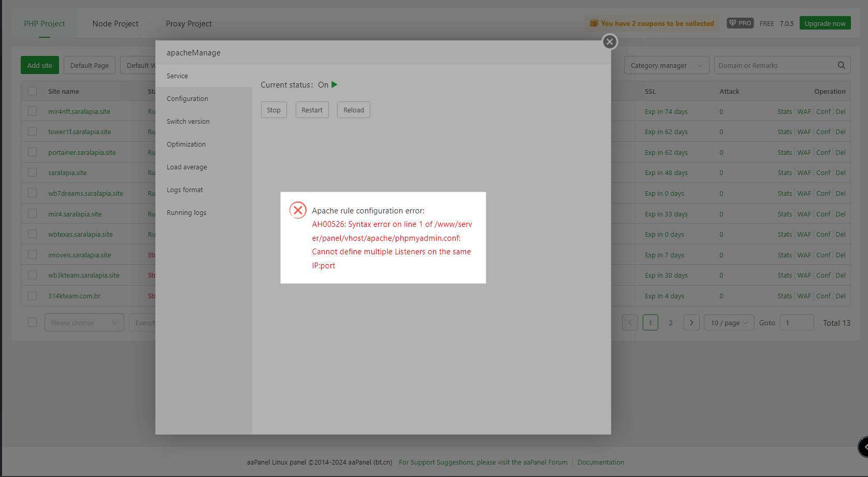Tick the 314kteam.com.br row checkbox
868x477 pixels.
[33, 296]
